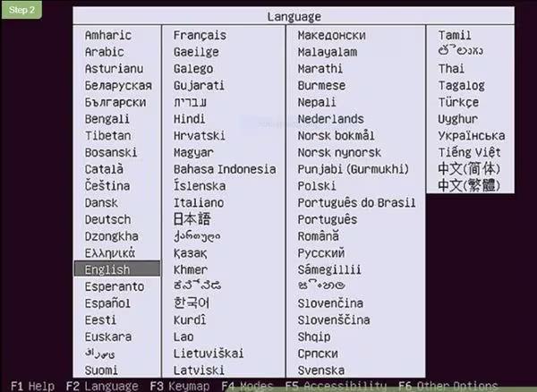Open F2 Language menu
The height and width of the screenshot is (392, 537).
click(x=102, y=386)
